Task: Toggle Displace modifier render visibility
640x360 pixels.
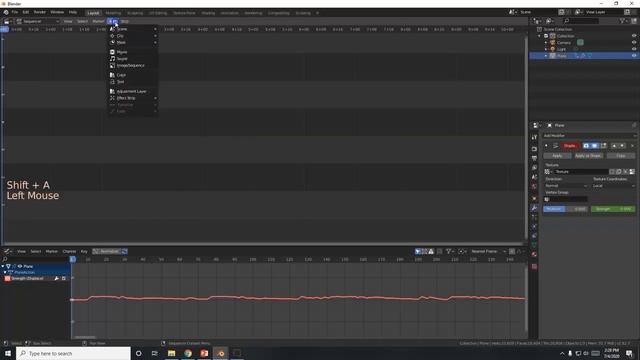Action: coord(586,146)
